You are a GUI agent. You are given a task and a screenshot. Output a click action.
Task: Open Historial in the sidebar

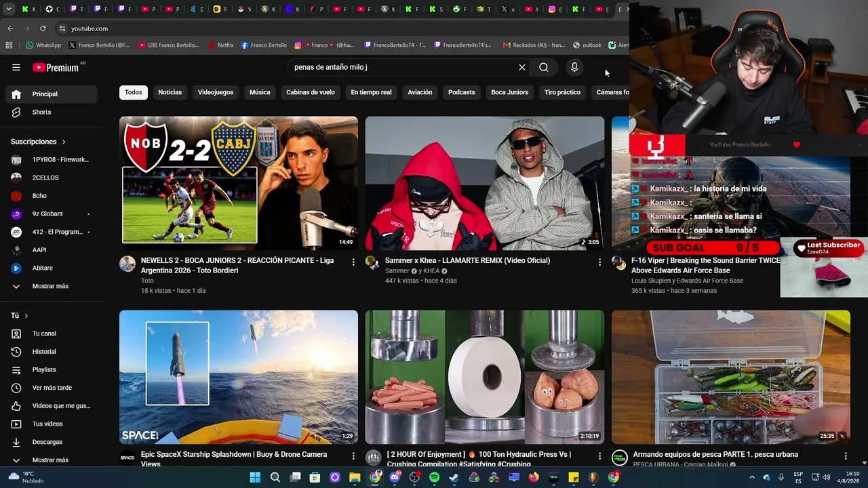coord(52,352)
